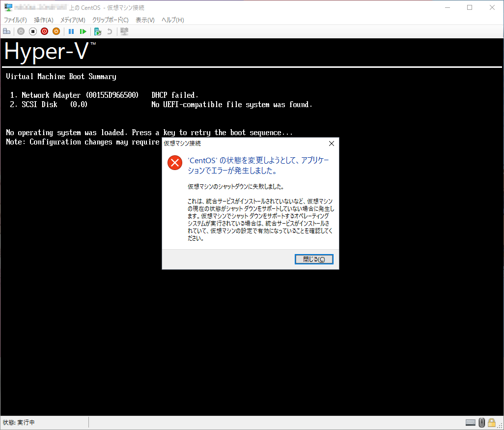Pause the virtual machine
504x430 pixels.
tap(71, 31)
